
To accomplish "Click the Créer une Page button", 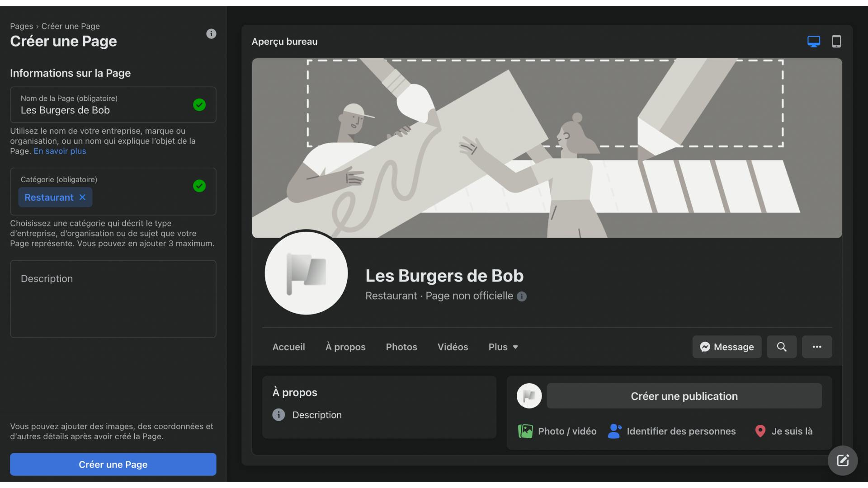I will 113,465.
